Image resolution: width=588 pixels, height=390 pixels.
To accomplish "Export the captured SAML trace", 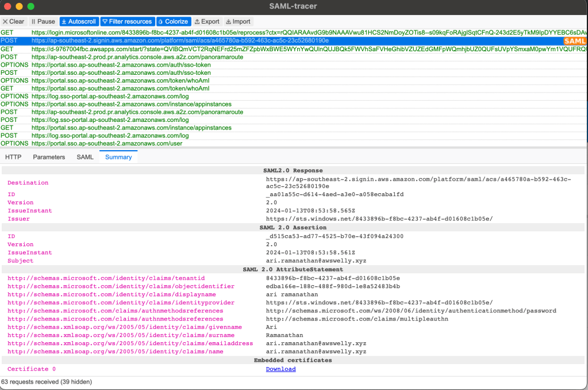I will 207,21.
